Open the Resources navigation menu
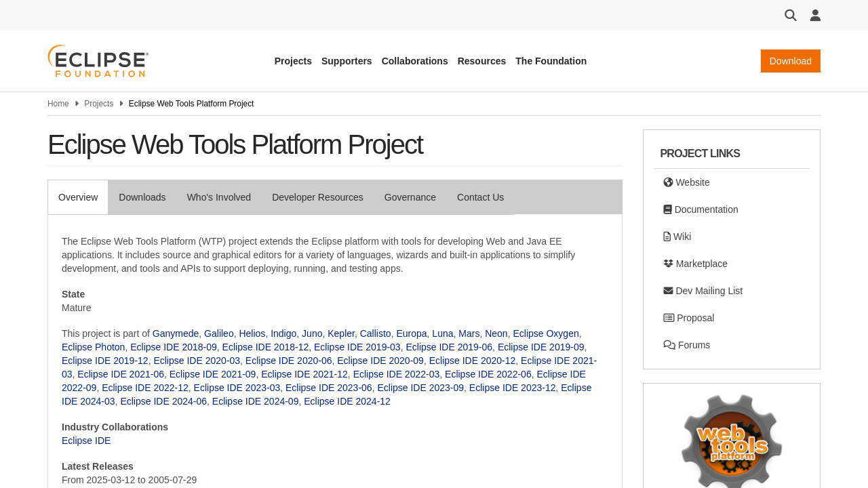This screenshot has width=868, height=488. (481, 61)
